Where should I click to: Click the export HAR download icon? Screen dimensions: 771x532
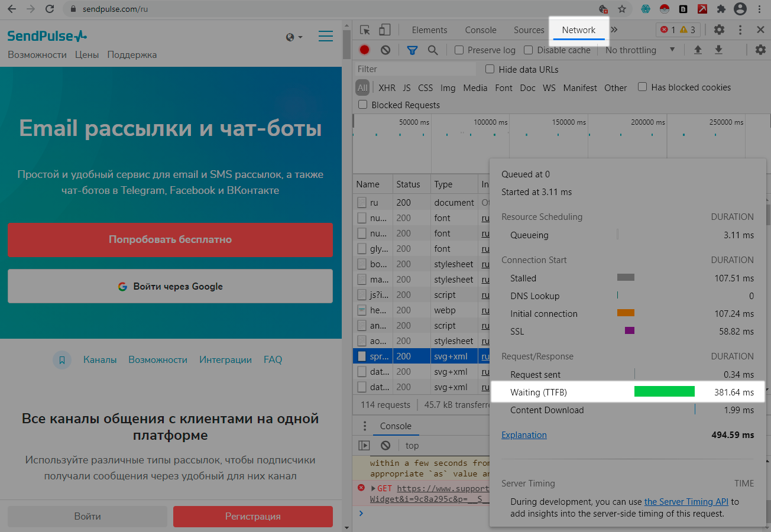pyautogui.click(x=718, y=50)
